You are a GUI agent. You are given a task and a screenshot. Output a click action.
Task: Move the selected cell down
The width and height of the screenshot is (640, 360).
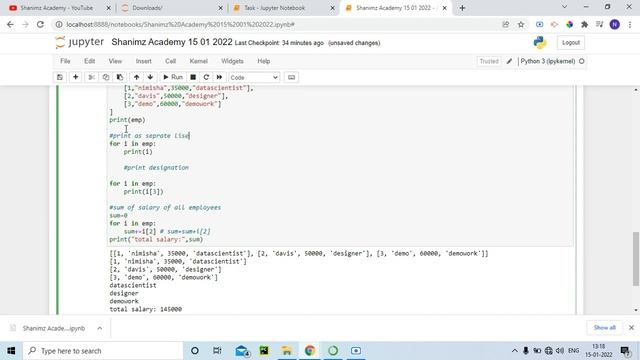click(150, 77)
